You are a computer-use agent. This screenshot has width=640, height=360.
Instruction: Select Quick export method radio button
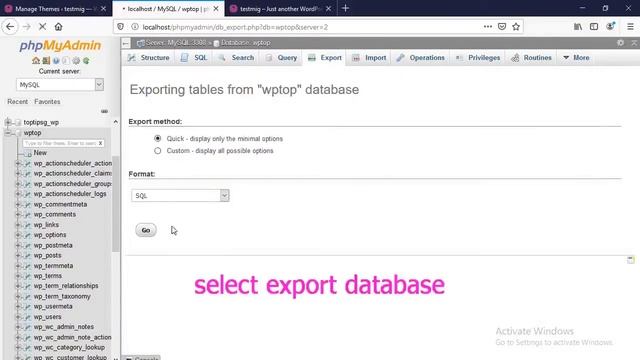pos(158,138)
